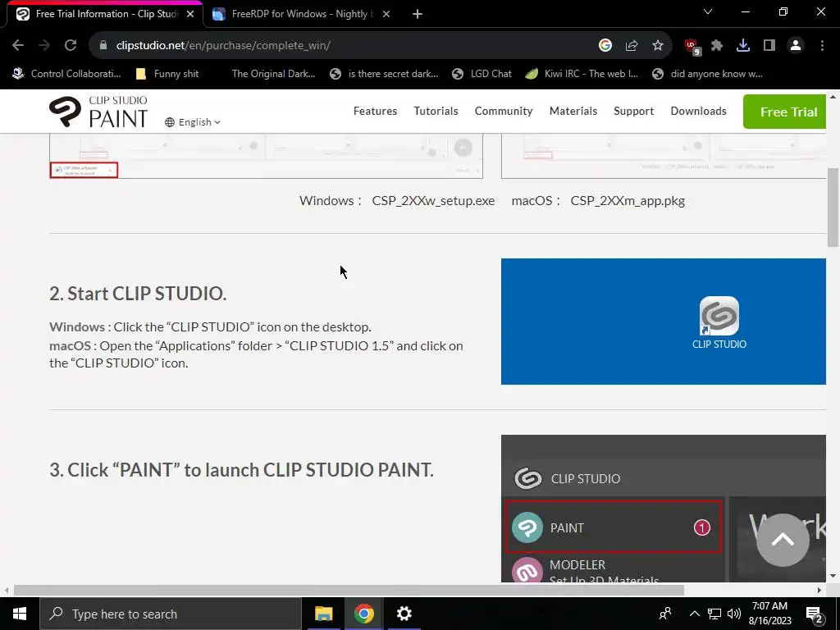840x630 pixels.
Task: Click the site lock icon in the address bar
Action: 103,46
